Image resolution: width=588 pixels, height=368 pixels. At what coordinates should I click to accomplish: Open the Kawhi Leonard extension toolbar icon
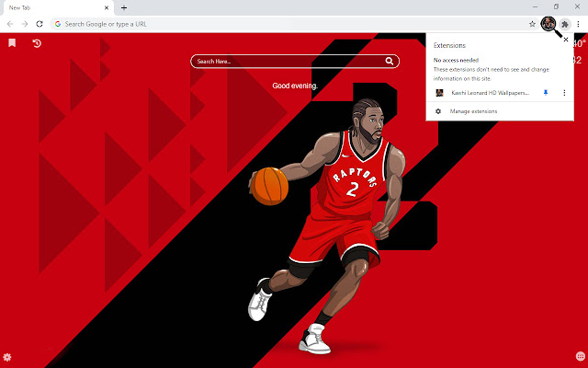[x=548, y=24]
